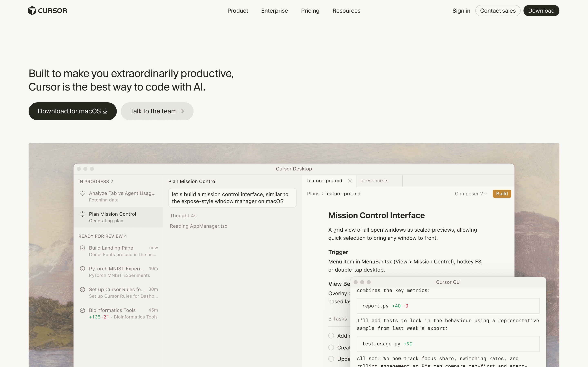Click the checkmark icon next to Set up Cursor Rules
The image size is (588, 367).
click(x=82, y=289)
